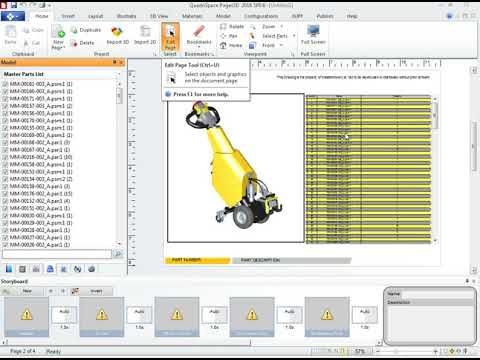Switch to Full Screen mode
This screenshot has width=480, height=360.
(313, 34)
